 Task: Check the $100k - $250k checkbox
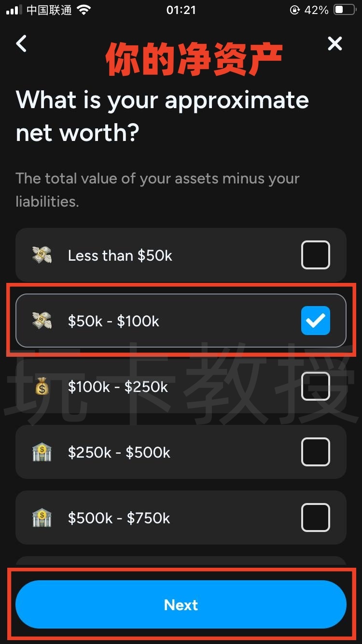(315, 386)
